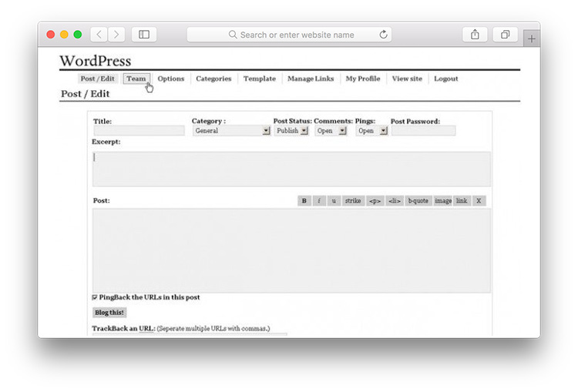Viewport: 578px width, 392px height.
Task: Open the Manage Links menu tab
Action: pyautogui.click(x=311, y=79)
